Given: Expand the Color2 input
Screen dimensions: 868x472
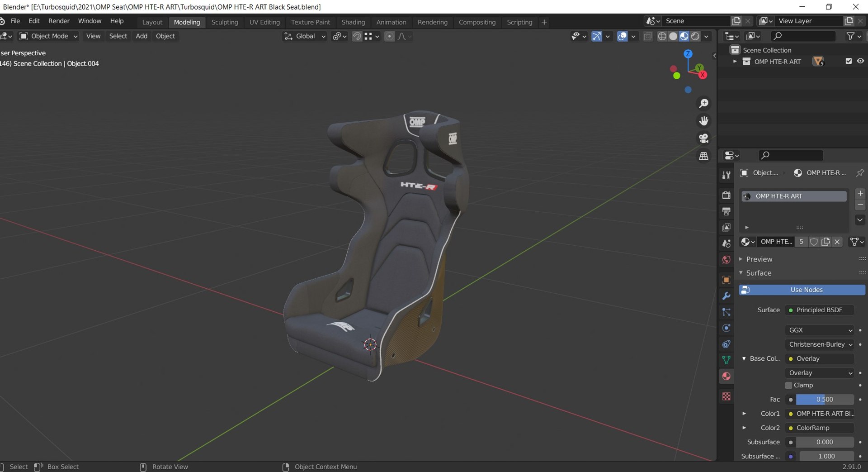Looking at the screenshot, I should tap(744, 427).
